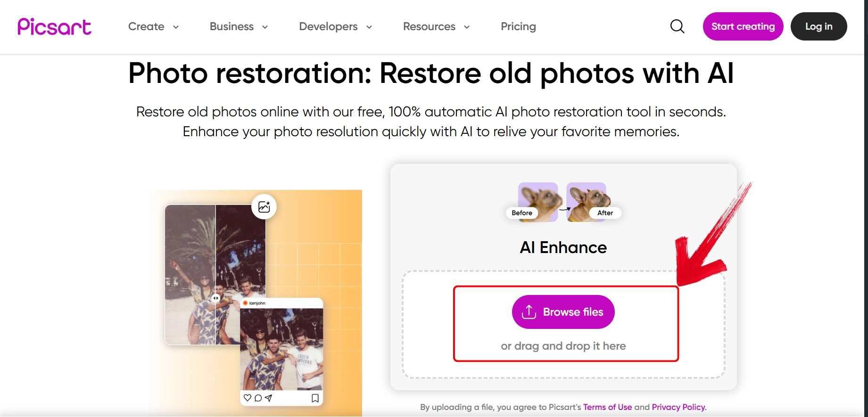Click the before-after slider handle

(x=215, y=298)
